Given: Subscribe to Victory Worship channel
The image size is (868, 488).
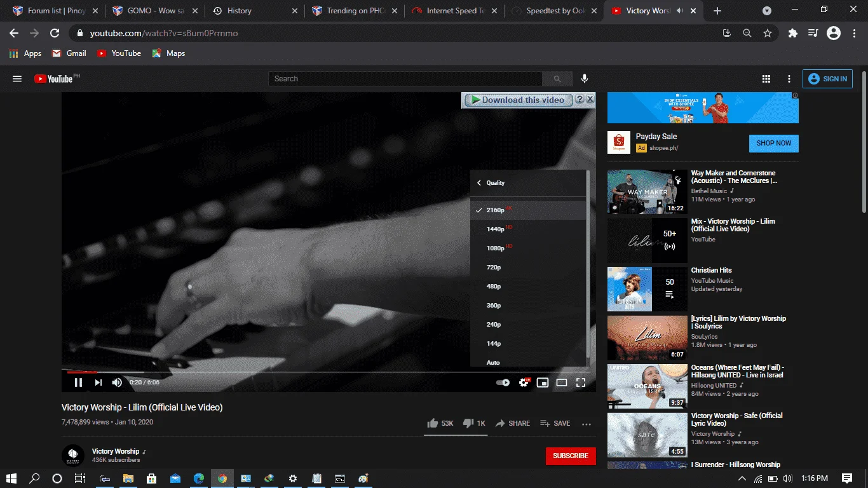Looking at the screenshot, I should [571, 456].
